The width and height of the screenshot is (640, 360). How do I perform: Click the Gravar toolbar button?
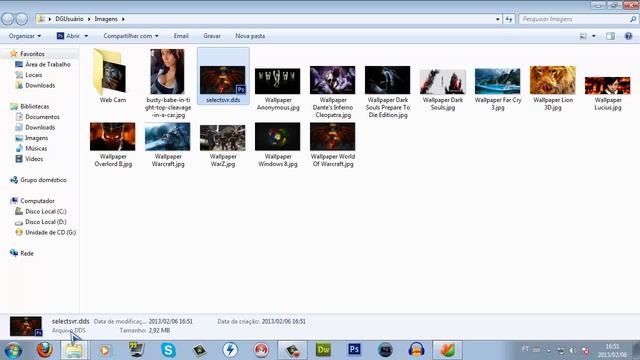click(x=212, y=36)
